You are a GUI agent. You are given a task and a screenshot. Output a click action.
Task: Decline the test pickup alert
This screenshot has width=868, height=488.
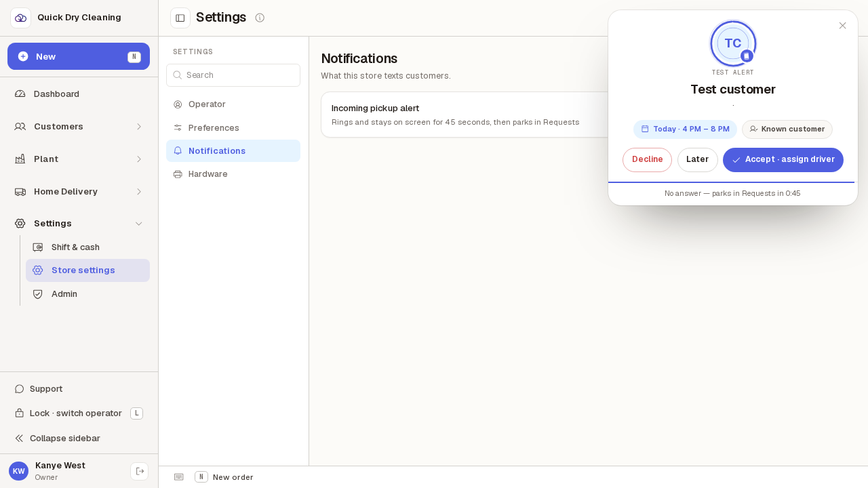[647, 160]
